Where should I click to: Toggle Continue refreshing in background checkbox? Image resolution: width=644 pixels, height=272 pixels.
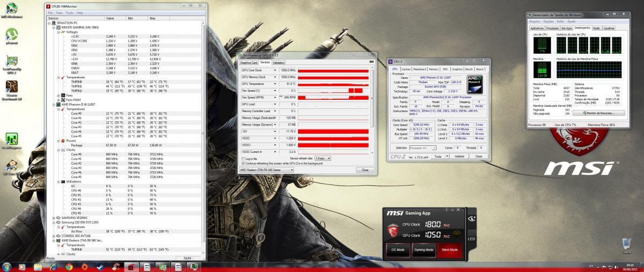pyautogui.click(x=242, y=163)
